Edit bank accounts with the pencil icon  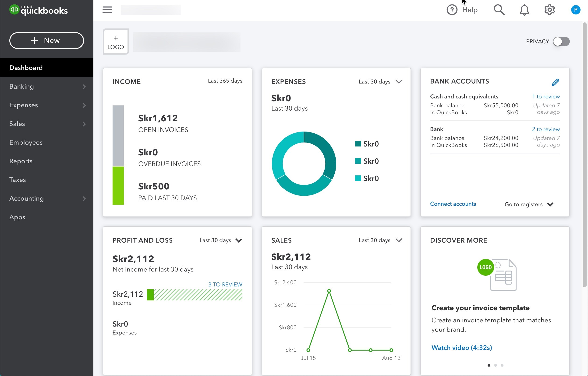[x=555, y=82]
